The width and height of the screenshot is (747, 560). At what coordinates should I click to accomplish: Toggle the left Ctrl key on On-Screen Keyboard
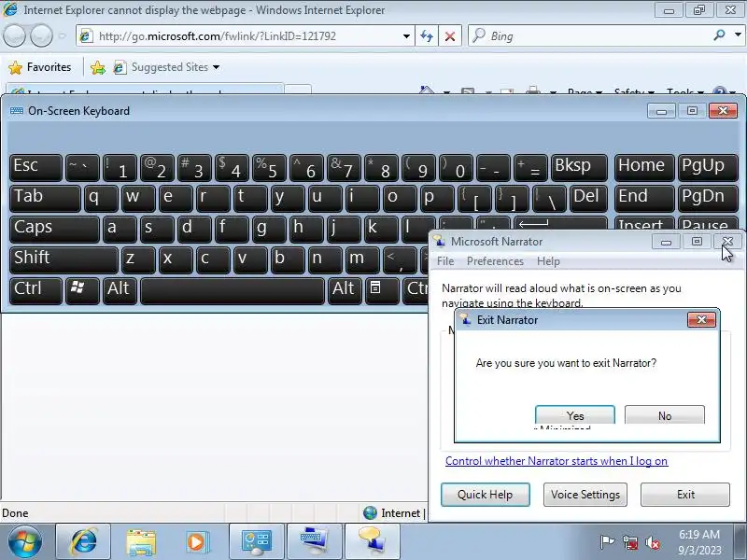click(x=35, y=291)
